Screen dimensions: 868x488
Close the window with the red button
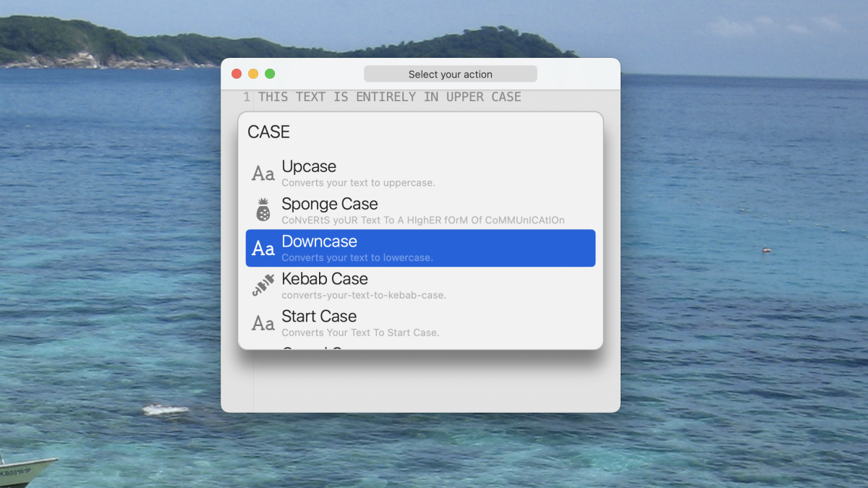(x=237, y=74)
